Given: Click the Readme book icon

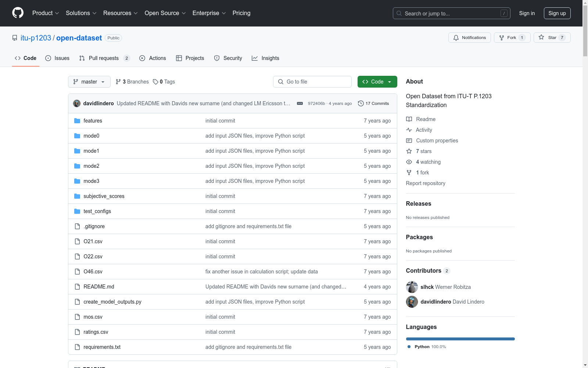Looking at the screenshot, I should [409, 119].
